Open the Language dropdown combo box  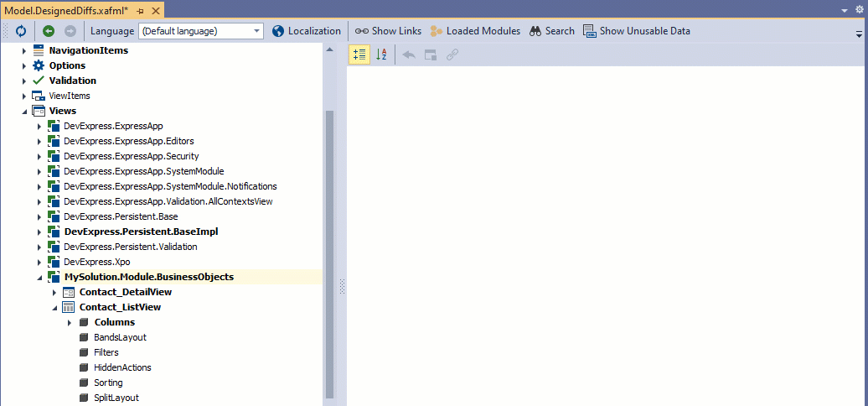click(201, 31)
